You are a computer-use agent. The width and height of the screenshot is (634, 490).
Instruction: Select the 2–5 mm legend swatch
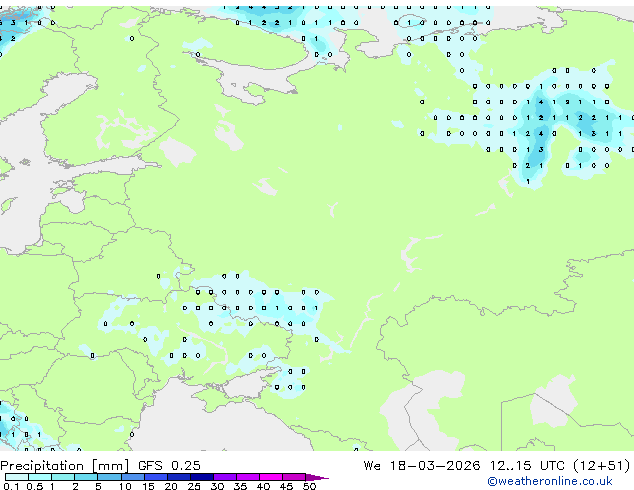tap(86, 477)
